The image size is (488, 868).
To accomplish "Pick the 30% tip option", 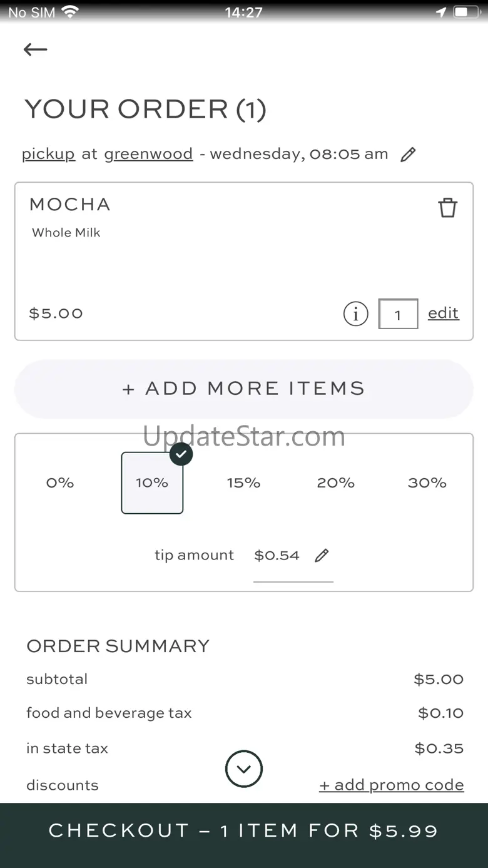I will point(427,483).
